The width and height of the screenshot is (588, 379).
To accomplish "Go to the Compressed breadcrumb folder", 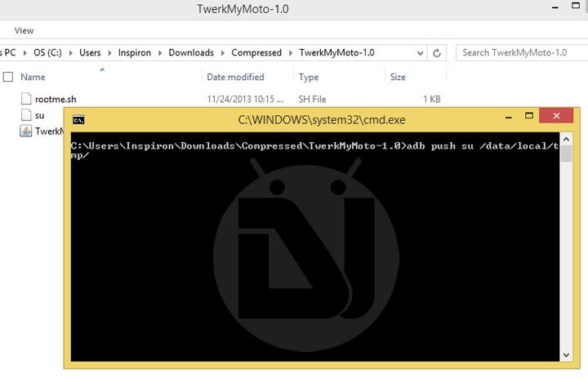I will pyautogui.click(x=256, y=52).
